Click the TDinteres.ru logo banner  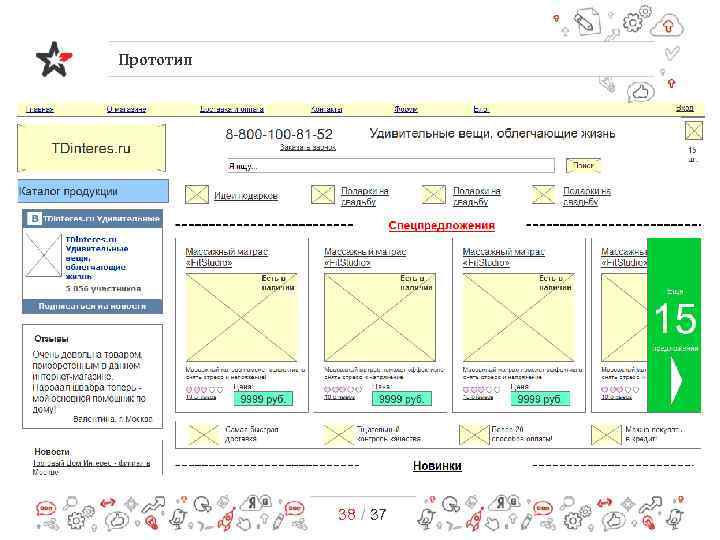click(91, 148)
